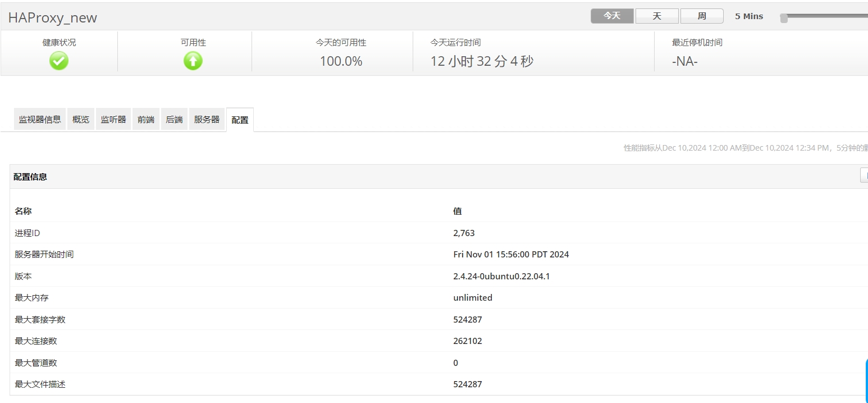This screenshot has width=868, height=403.
Task: Show the 后端 tab
Action: (174, 119)
